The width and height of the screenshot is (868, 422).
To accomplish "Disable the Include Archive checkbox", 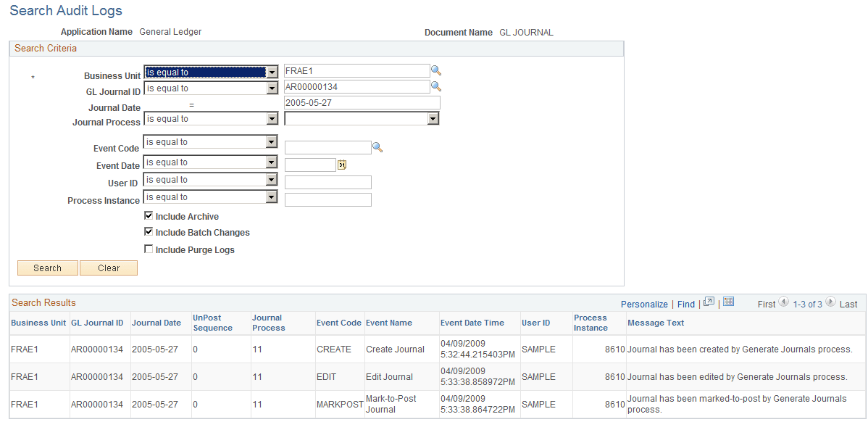I will 149,215.
